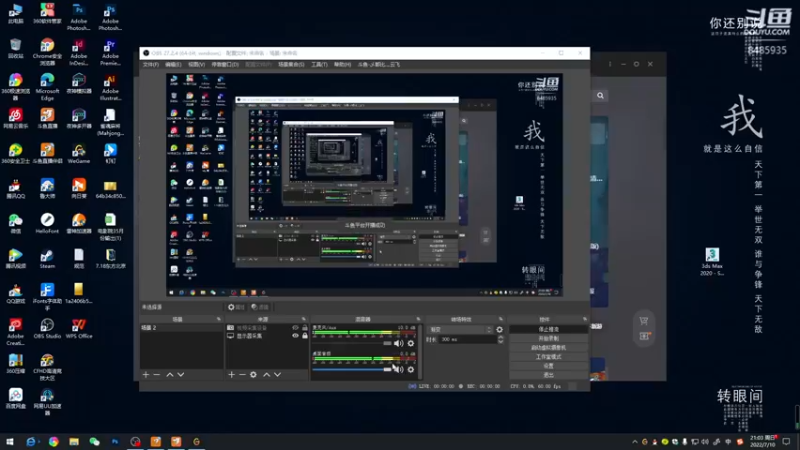The width and height of the screenshot is (800, 450).
Task: Open transition properties gear icon
Action: [x=499, y=330]
